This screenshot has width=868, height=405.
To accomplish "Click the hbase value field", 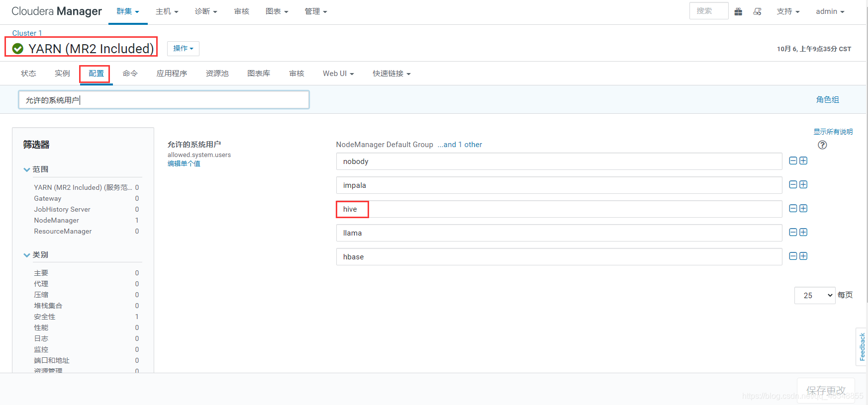I will (x=559, y=257).
